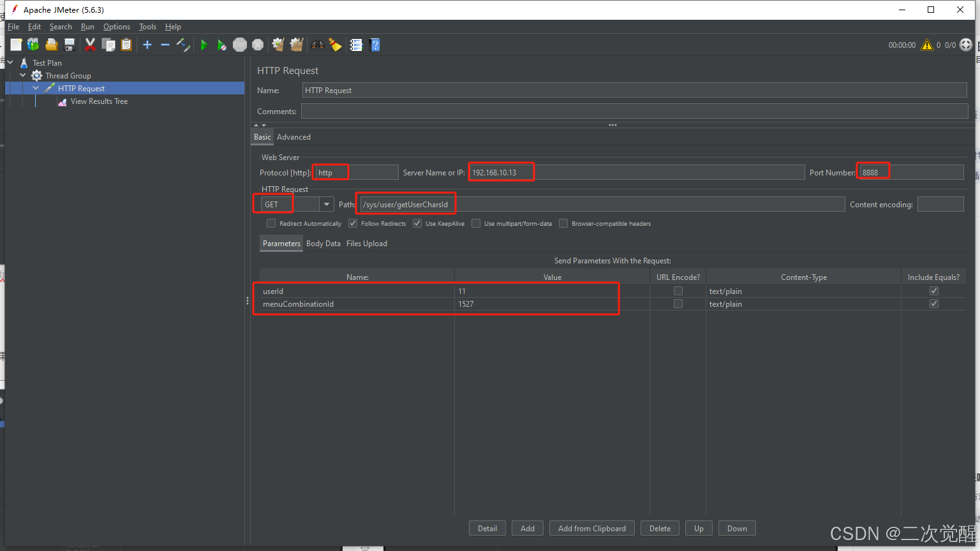Click the Protocol input field
980x551 pixels.
[357, 172]
